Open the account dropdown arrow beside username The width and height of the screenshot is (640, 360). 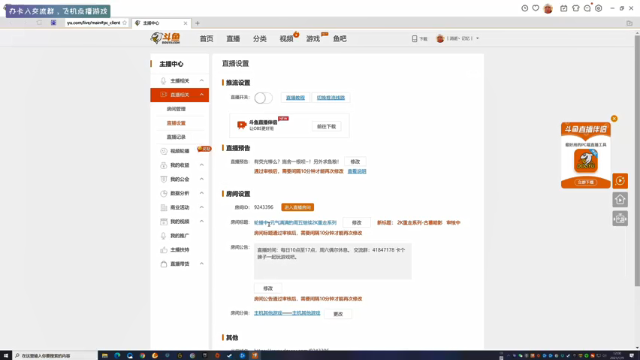coord(478,38)
